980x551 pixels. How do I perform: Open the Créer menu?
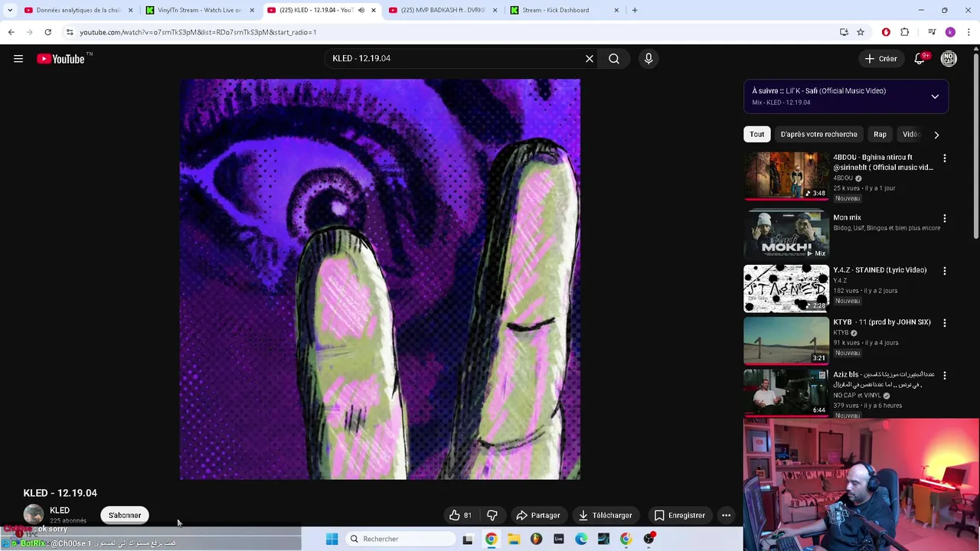[x=880, y=59]
